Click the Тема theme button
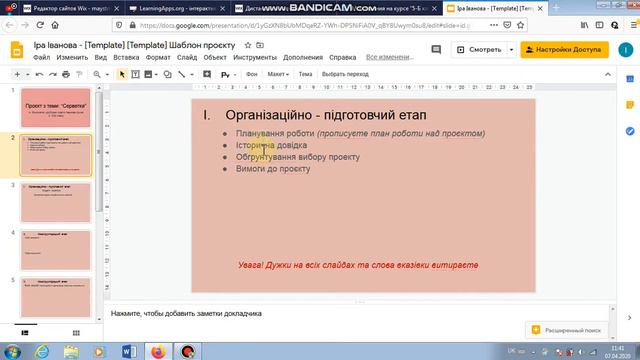Image resolution: width=640 pixels, height=360 pixels. coord(305,74)
